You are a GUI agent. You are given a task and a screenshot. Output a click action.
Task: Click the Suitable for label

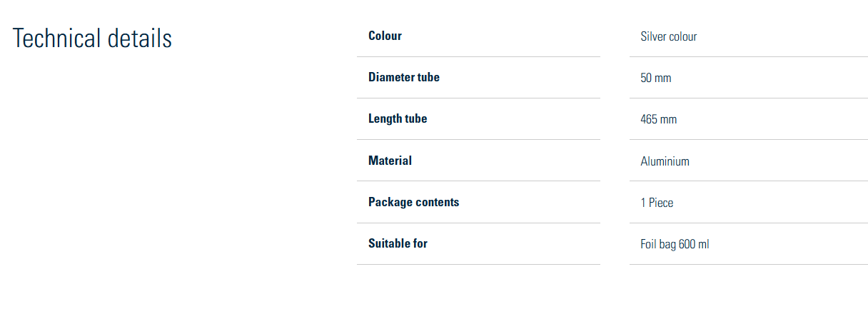(x=398, y=243)
